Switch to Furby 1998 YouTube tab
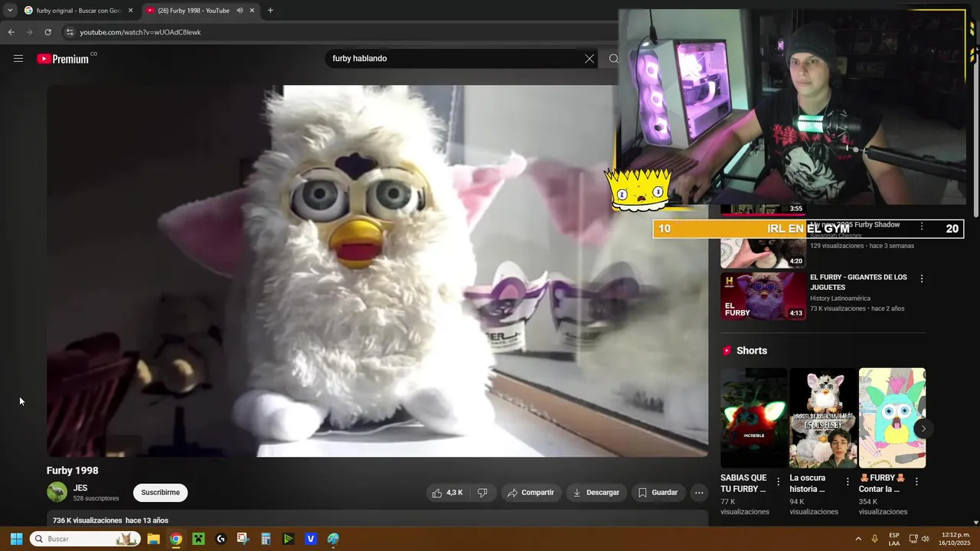 (201, 11)
